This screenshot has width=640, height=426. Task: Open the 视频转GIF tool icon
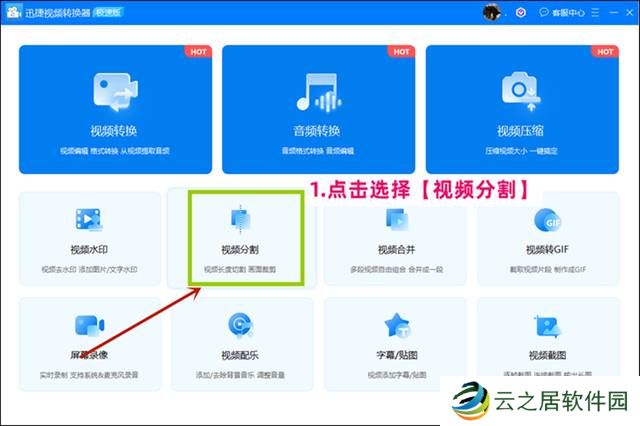pos(547,221)
